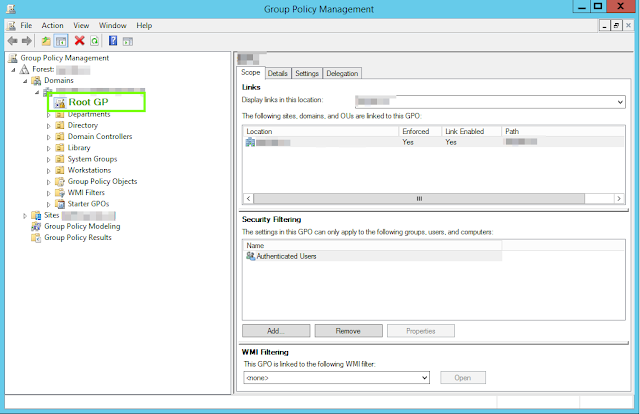Click the MDI child window restore icon

616,26
